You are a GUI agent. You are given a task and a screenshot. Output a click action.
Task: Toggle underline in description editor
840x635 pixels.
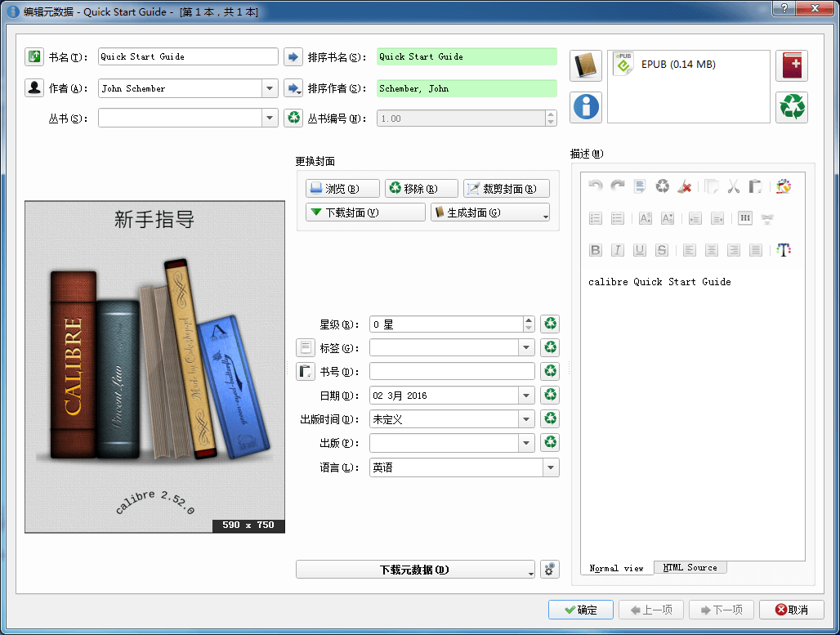click(640, 250)
